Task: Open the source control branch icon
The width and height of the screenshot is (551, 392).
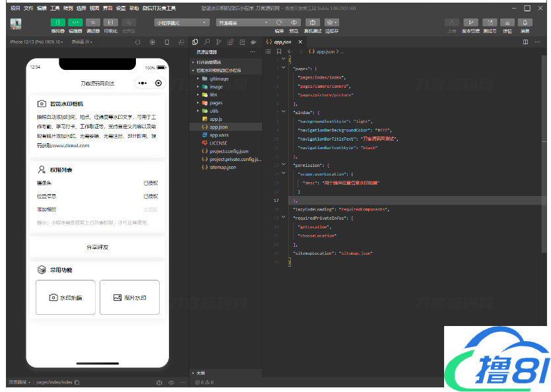Action: tap(217, 42)
